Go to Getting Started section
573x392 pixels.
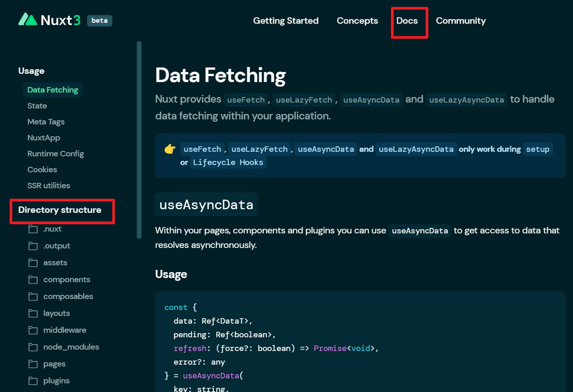point(286,21)
